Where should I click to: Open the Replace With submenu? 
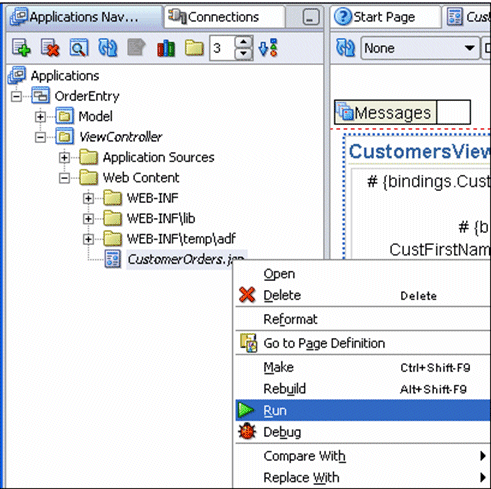[363, 477]
